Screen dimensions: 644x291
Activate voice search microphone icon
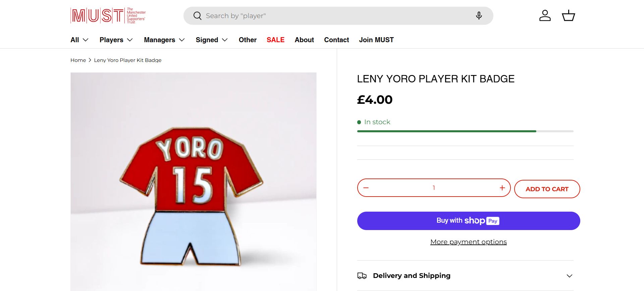[479, 16]
